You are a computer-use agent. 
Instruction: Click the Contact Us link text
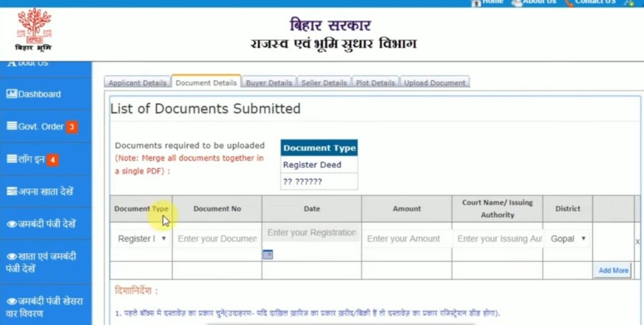click(595, 2)
